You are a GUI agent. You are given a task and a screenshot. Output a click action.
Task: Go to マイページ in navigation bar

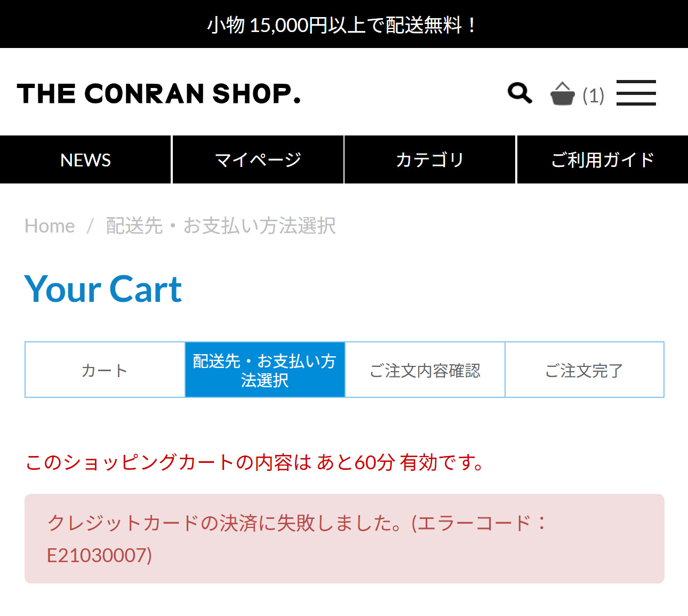coord(258,160)
